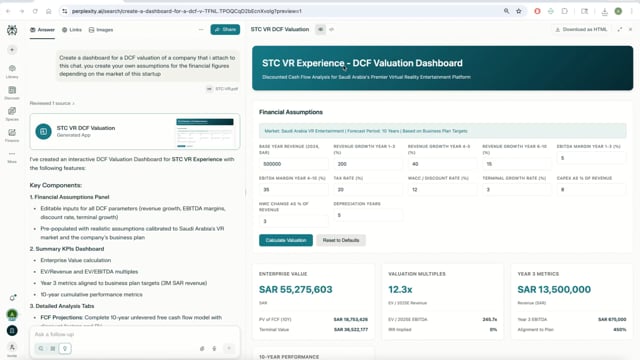The height and width of the screenshot is (360, 640).
Task: Edit EBITDA Margin Year 4-10 field
Action: click(x=293, y=189)
